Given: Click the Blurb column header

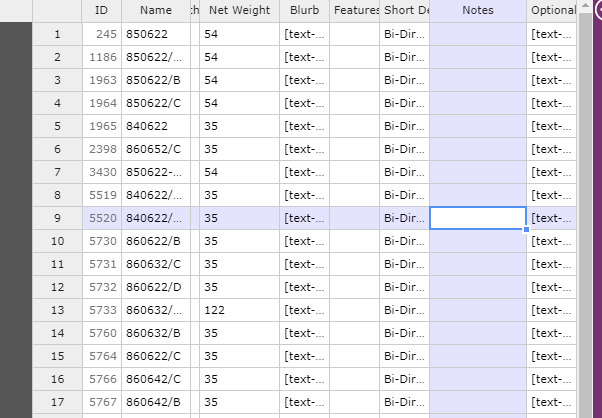Looking at the screenshot, I should pos(304,10).
